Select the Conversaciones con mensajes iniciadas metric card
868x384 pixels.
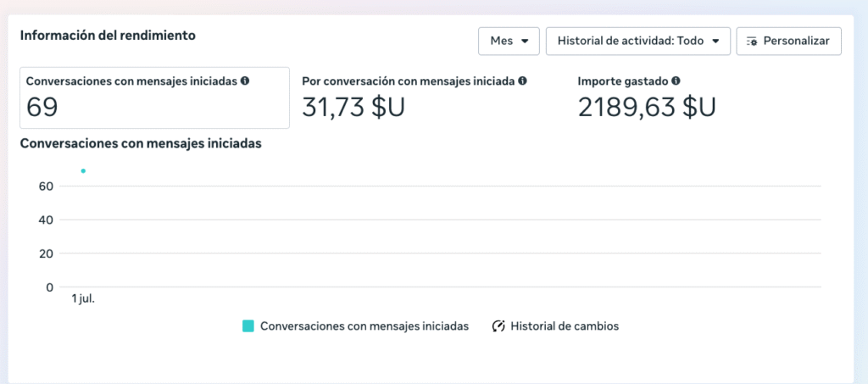coord(154,97)
